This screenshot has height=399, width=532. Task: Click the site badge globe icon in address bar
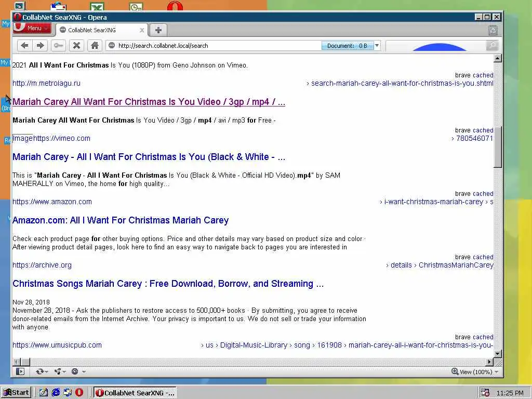(111, 46)
